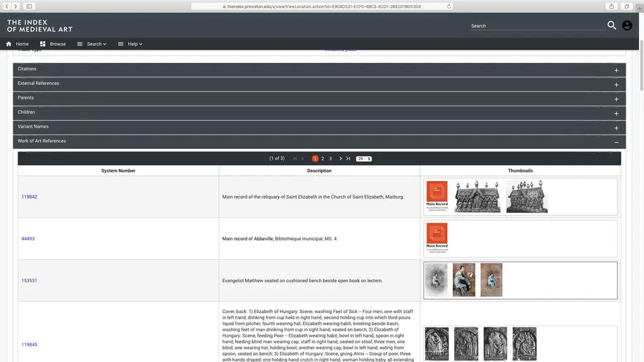Viewport: 644px width, 362px height.
Task: Open the Search menu in navigation
Action: click(92, 44)
